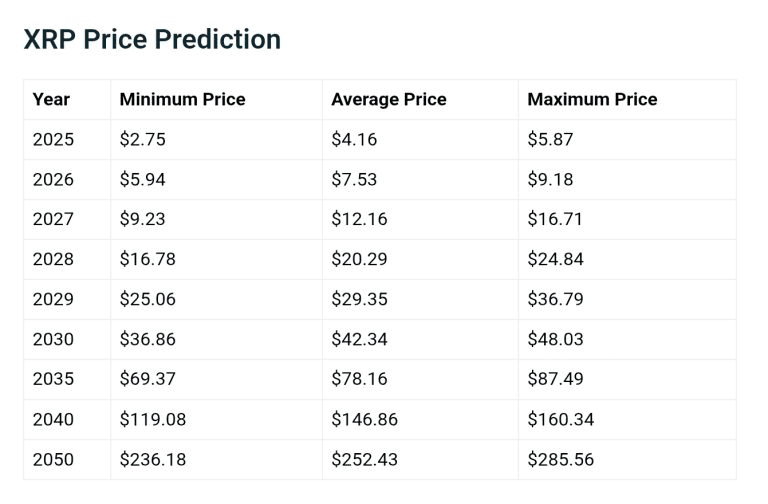
Task: Click the $285.56 maximum price cell
Action: click(x=560, y=459)
